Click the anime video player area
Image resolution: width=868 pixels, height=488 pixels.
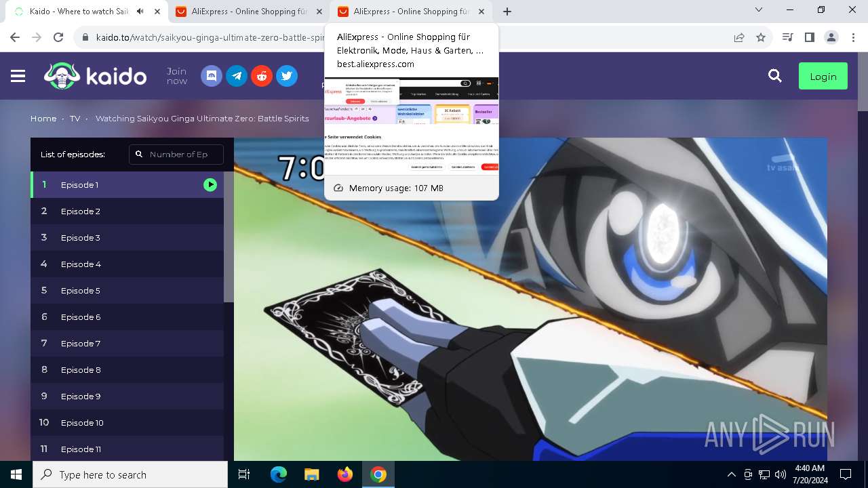click(x=530, y=299)
